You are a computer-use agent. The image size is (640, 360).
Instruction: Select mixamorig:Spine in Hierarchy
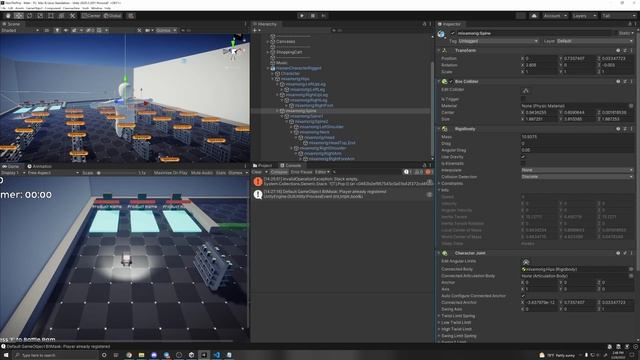click(x=300, y=111)
